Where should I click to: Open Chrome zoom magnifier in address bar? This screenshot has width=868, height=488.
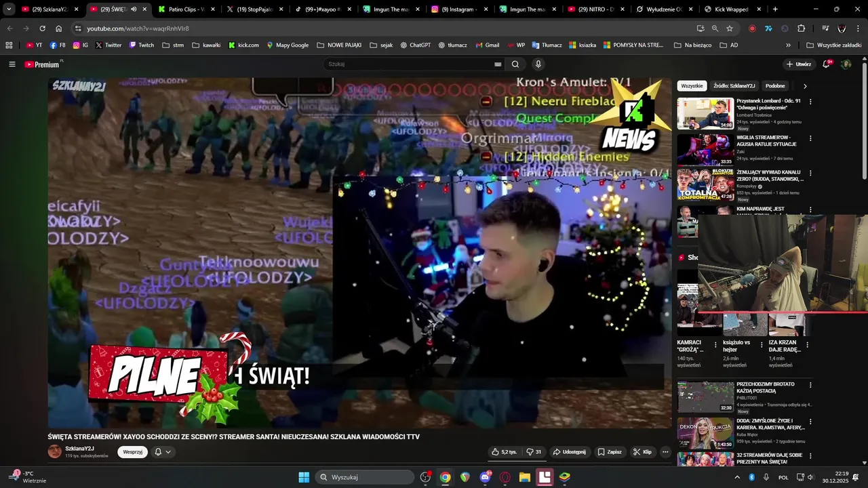(x=715, y=28)
